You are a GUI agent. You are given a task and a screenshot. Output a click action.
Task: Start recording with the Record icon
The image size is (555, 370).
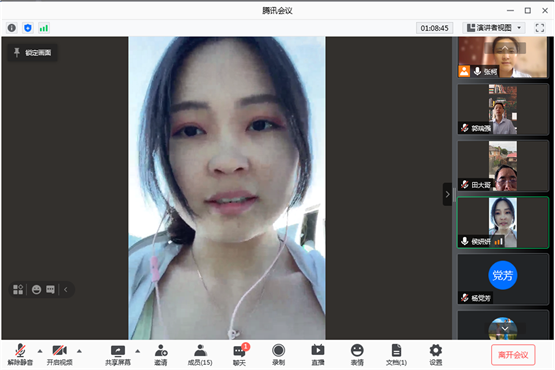(x=279, y=355)
